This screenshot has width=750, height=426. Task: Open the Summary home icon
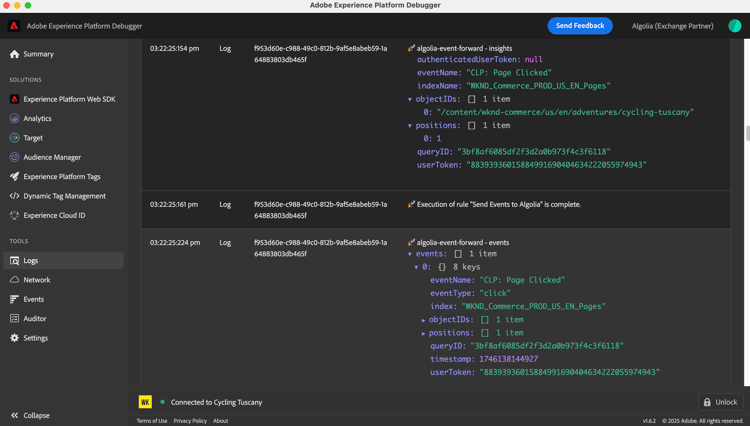14,54
